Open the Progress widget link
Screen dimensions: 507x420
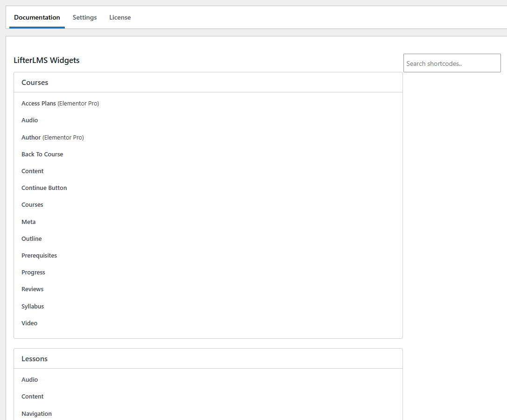(33, 273)
